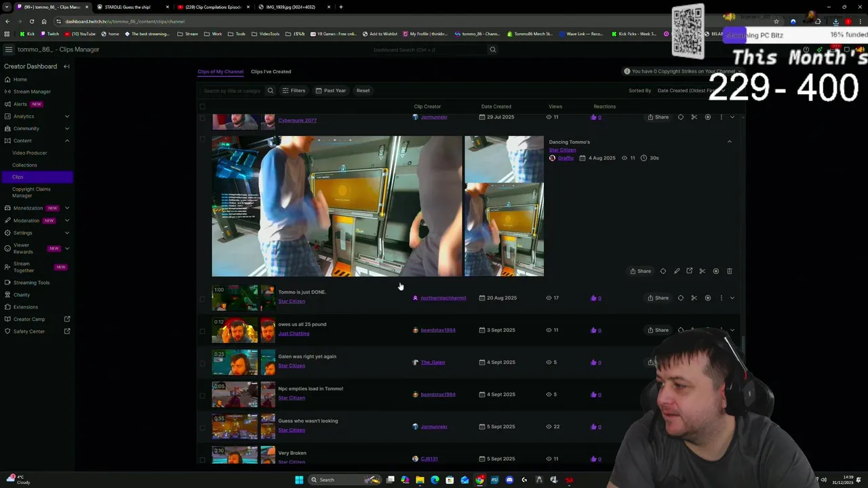Image resolution: width=868 pixels, height=488 pixels.
Task: Click circled plus on Tommo is just DONE row
Action: click(707, 298)
